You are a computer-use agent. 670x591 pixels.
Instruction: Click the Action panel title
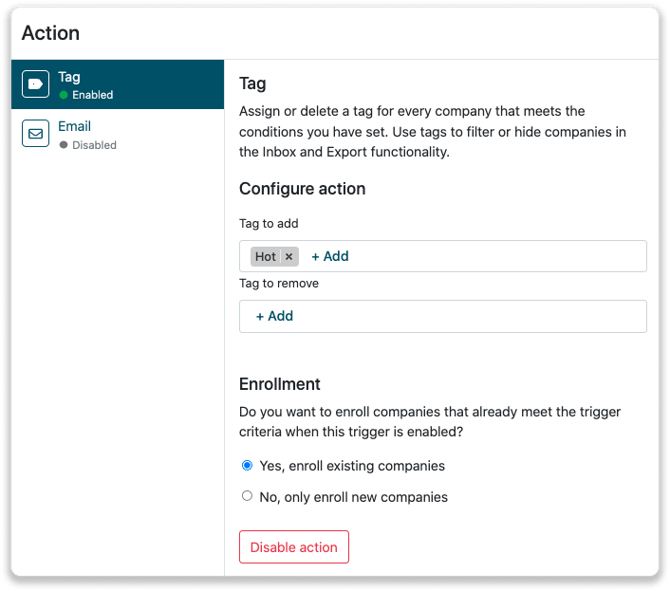[x=50, y=33]
